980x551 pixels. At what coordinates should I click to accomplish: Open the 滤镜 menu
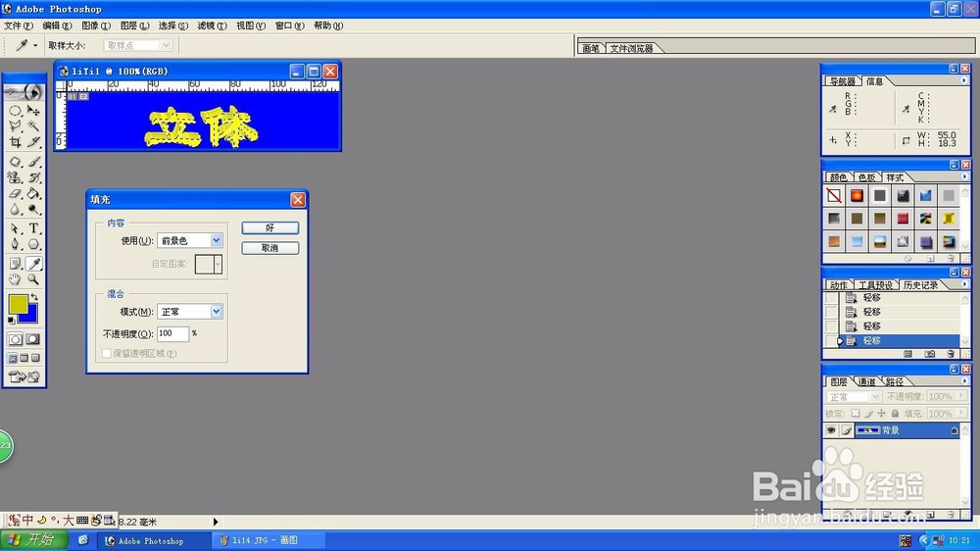212,25
